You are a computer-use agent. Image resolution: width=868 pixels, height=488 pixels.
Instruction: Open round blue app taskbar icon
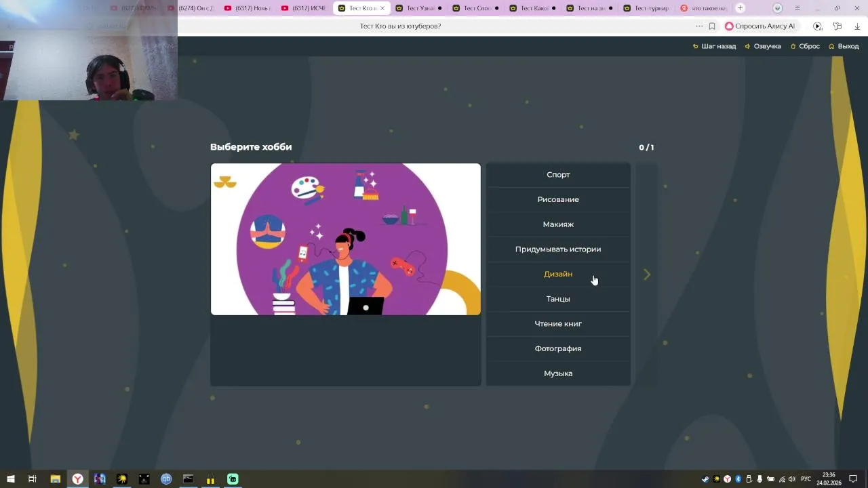[x=166, y=479]
